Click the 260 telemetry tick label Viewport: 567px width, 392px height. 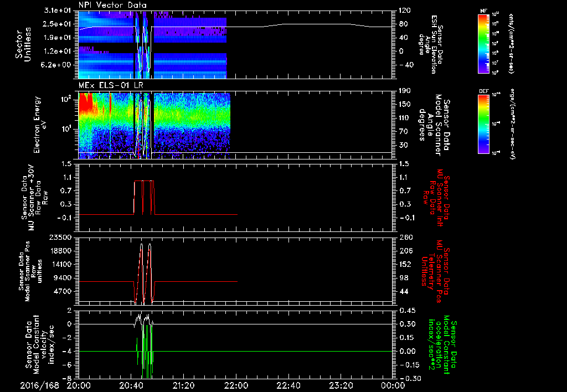pos(405,237)
